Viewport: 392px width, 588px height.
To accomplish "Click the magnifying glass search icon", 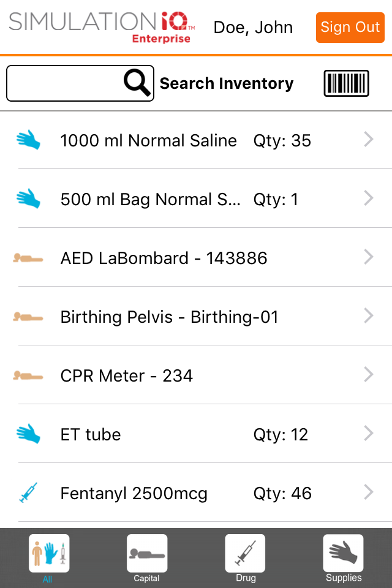I will [x=137, y=83].
